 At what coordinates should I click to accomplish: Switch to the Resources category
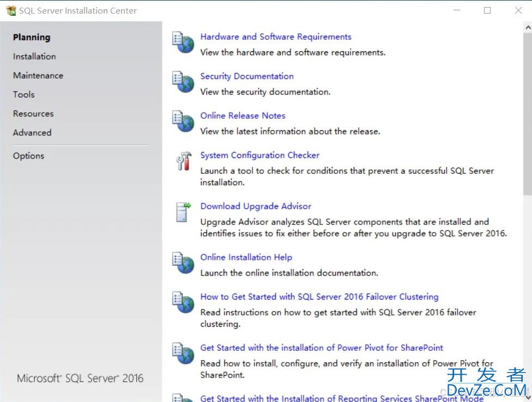pyautogui.click(x=33, y=113)
